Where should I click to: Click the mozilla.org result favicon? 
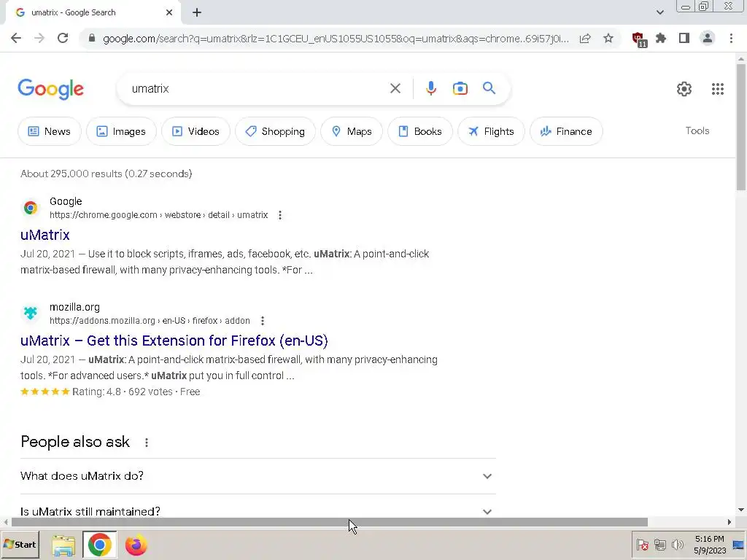pos(31,314)
